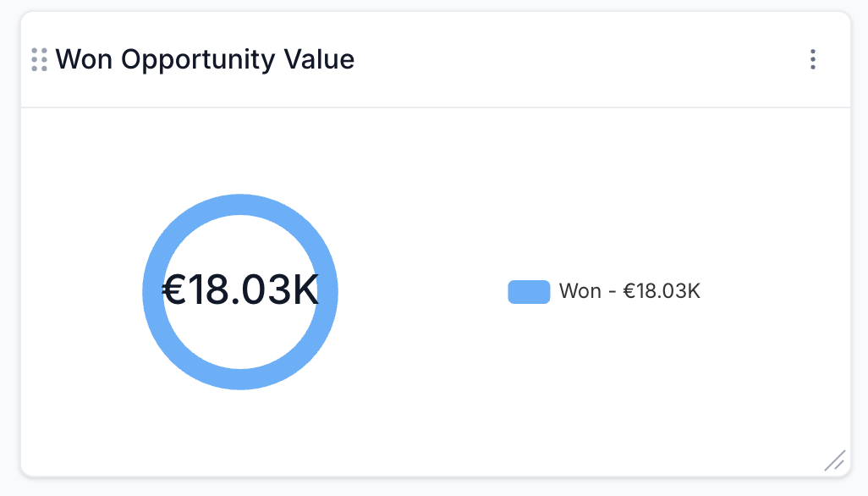Viewport: 868px width, 496px height.
Task: Click the €18.03K total inside the donut
Action: coord(240,289)
